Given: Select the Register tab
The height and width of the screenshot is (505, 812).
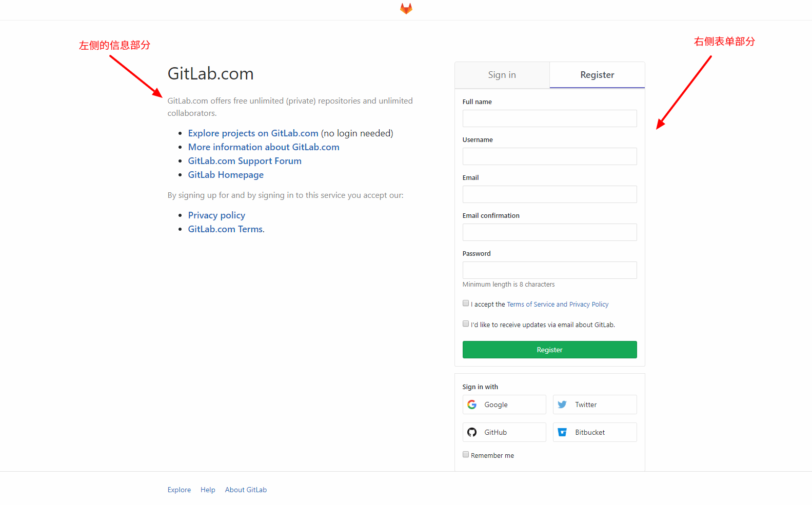Looking at the screenshot, I should [597, 75].
